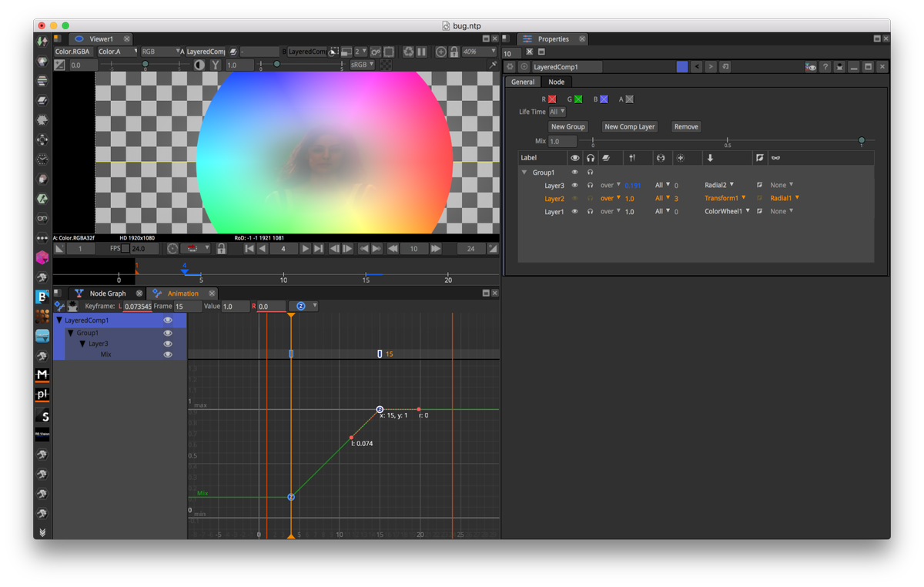Switch to the Node tab in Properties

click(557, 82)
